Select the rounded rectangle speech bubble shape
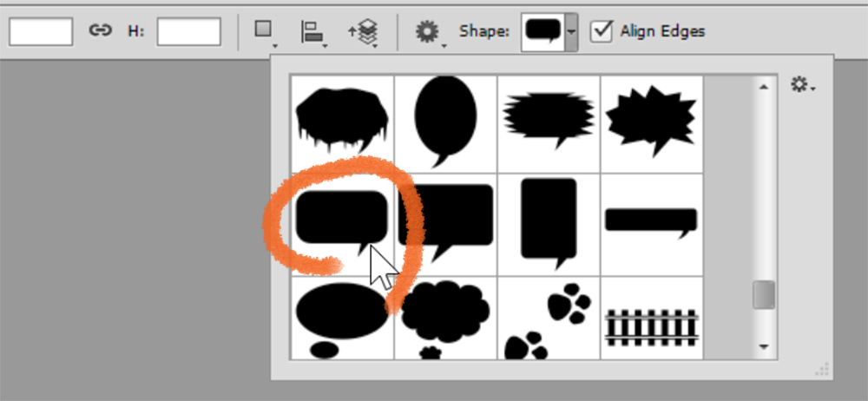Screen dimensions: 868x401 (342, 224)
